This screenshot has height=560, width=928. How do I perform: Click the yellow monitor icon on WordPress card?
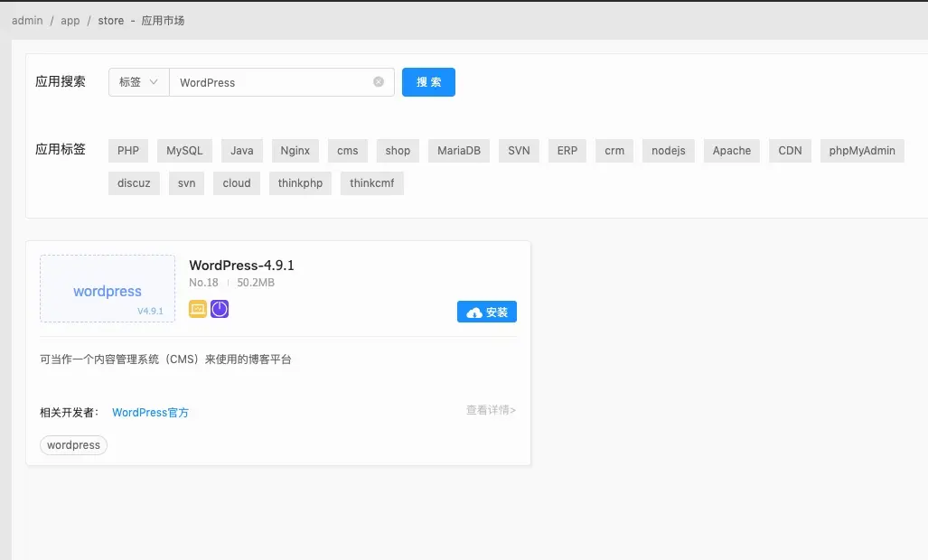pyautogui.click(x=198, y=309)
